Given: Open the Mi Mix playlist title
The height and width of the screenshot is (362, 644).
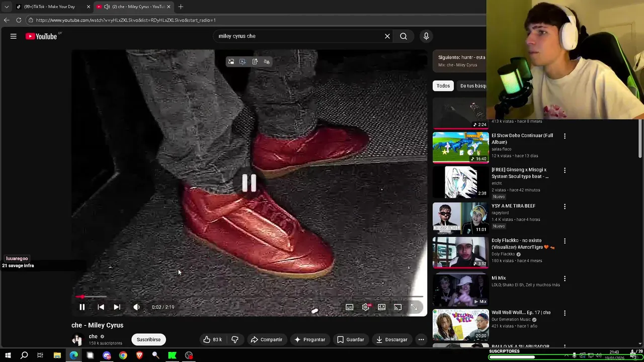Looking at the screenshot, I should tap(499, 278).
